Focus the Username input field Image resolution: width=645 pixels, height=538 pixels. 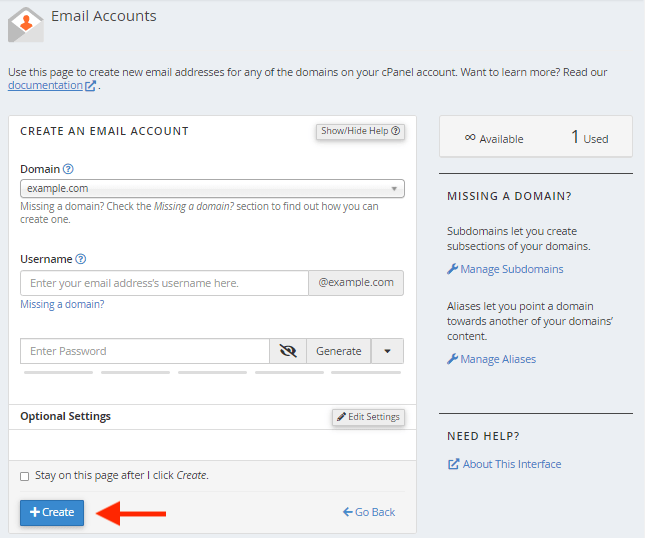click(x=164, y=283)
